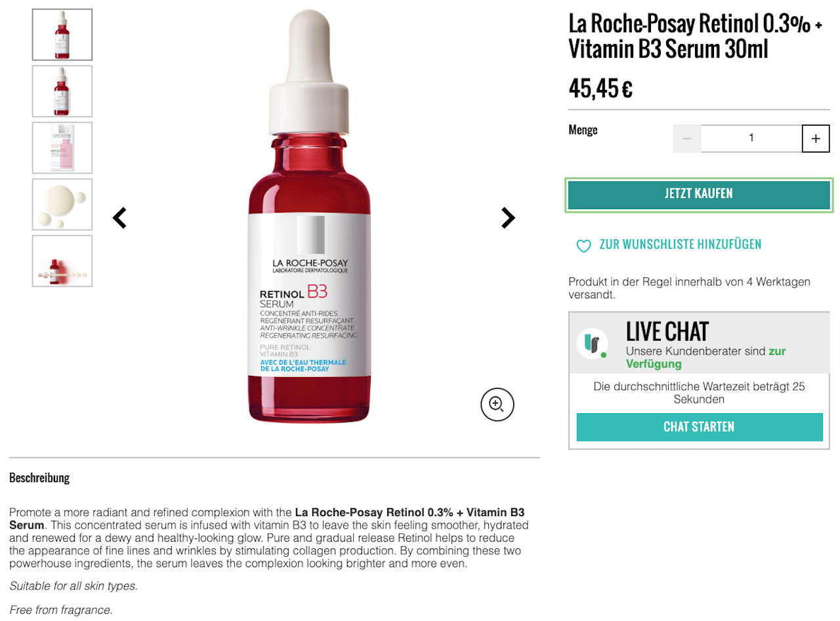
Task: Advance to the next product image arrow
Action: 508,218
